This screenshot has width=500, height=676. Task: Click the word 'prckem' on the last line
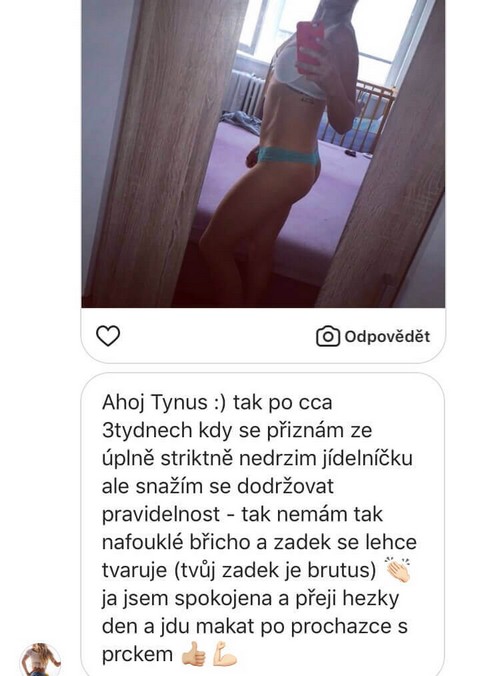137,654
